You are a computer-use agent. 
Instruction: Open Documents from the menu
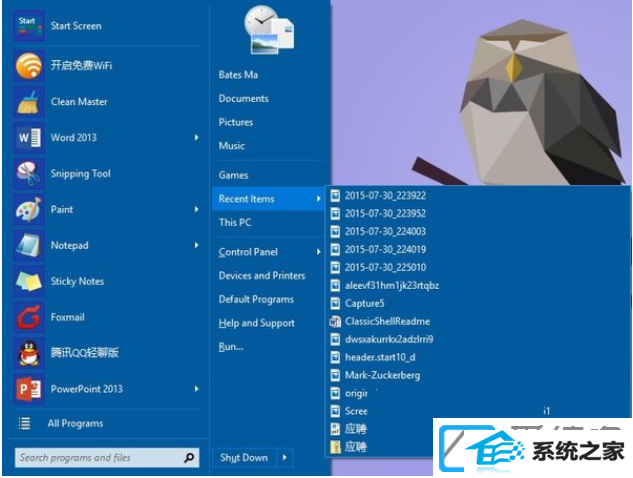(243, 99)
